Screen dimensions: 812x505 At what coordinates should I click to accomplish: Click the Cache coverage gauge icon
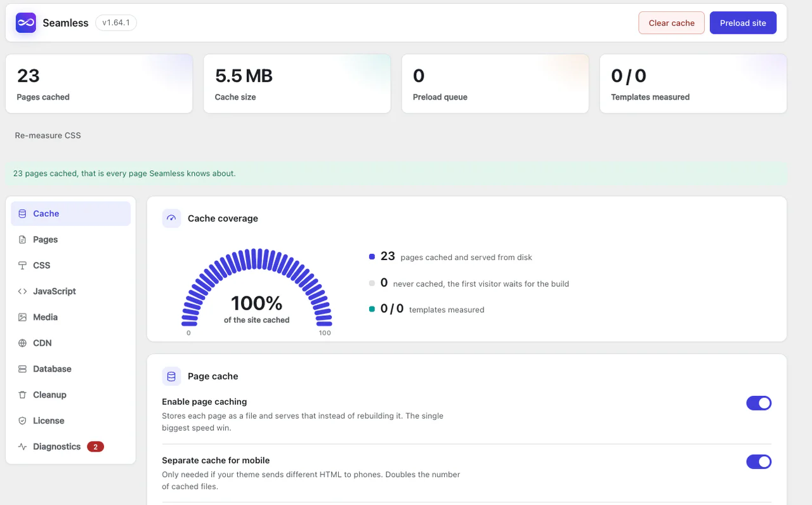[x=171, y=218]
